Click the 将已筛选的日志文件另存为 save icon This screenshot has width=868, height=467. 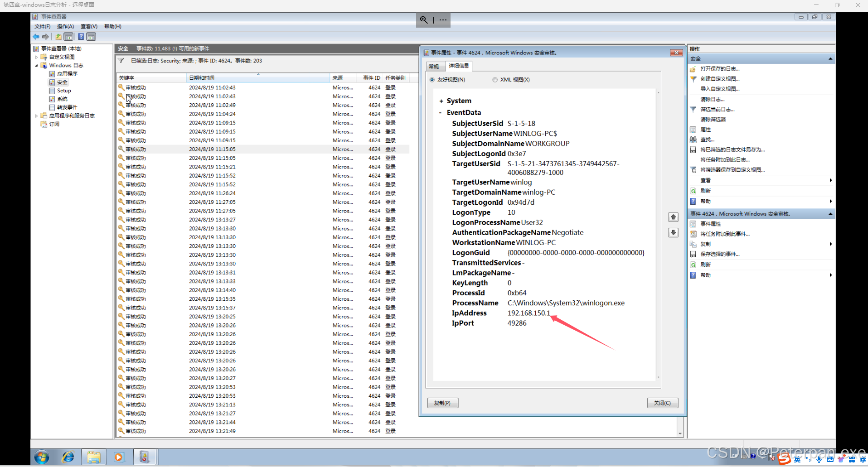pos(693,149)
